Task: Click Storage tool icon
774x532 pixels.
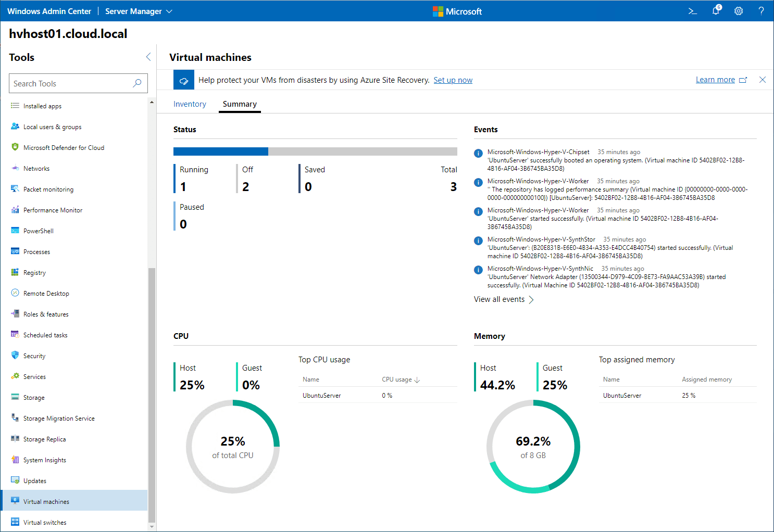Action: (x=15, y=397)
